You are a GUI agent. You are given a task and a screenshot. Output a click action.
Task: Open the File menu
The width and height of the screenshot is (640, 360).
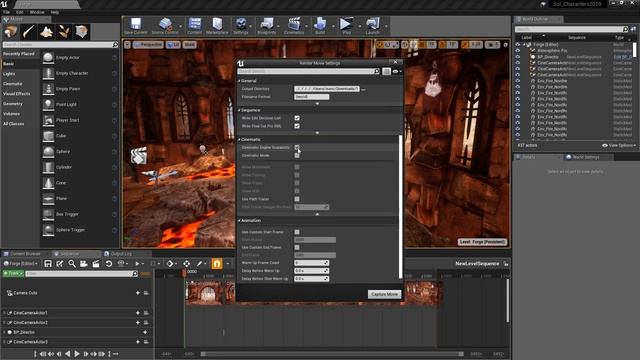pyautogui.click(x=7, y=12)
